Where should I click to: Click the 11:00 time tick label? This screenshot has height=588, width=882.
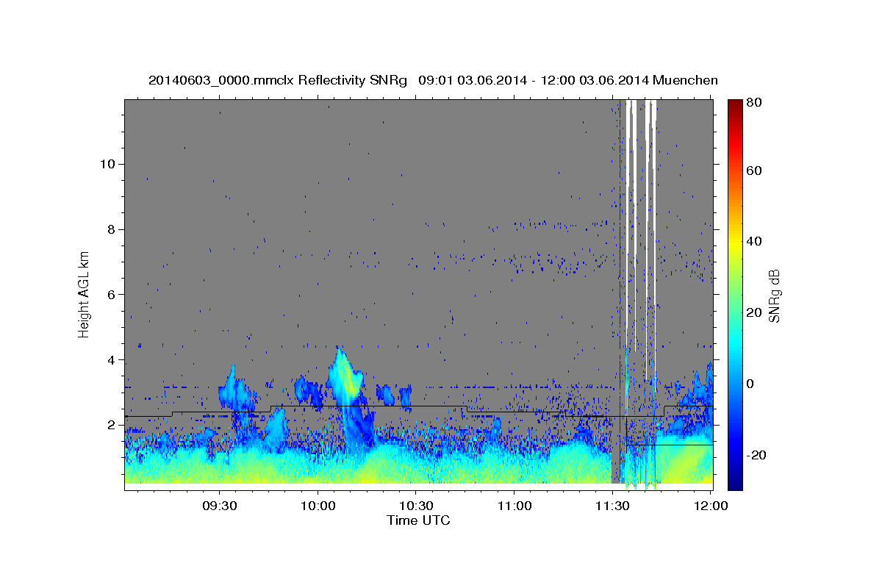(514, 506)
